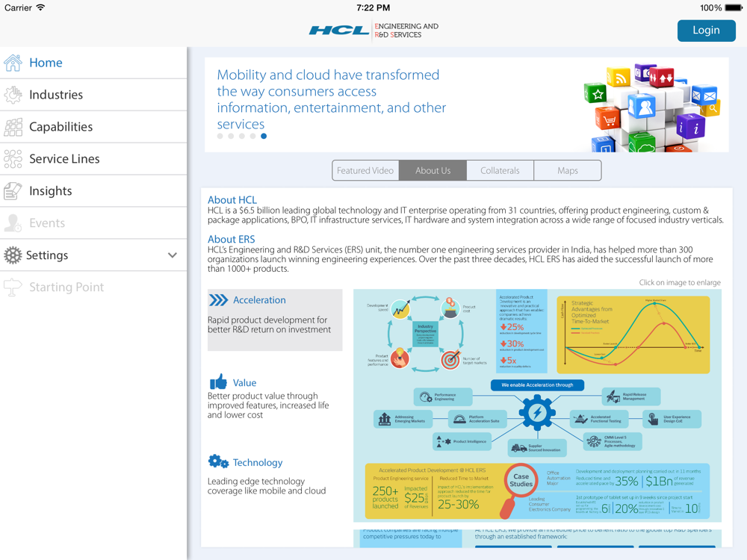The height and width of the screenshot is (560, 747).
Task: Open the Home menu item
Action: pos(93,63)
